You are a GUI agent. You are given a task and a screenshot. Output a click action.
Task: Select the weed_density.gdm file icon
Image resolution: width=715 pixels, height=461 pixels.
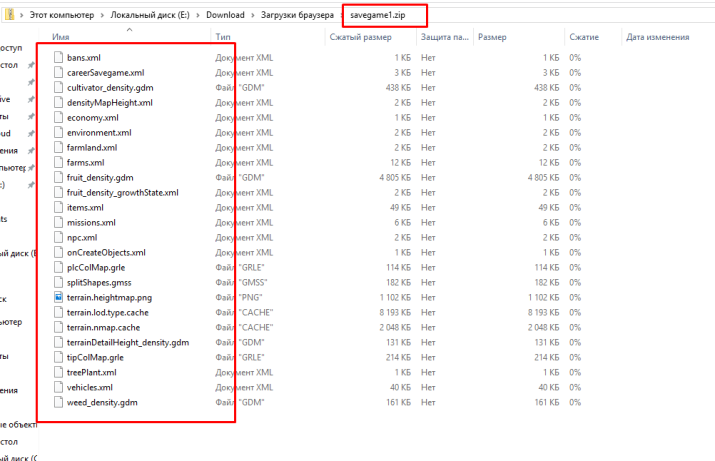(58, 402)
